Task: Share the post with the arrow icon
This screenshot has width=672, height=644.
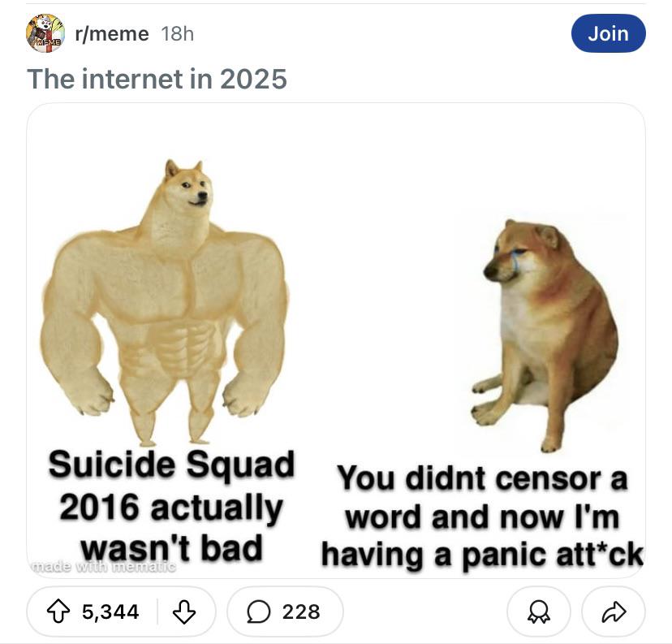Action: coord(614,612)
